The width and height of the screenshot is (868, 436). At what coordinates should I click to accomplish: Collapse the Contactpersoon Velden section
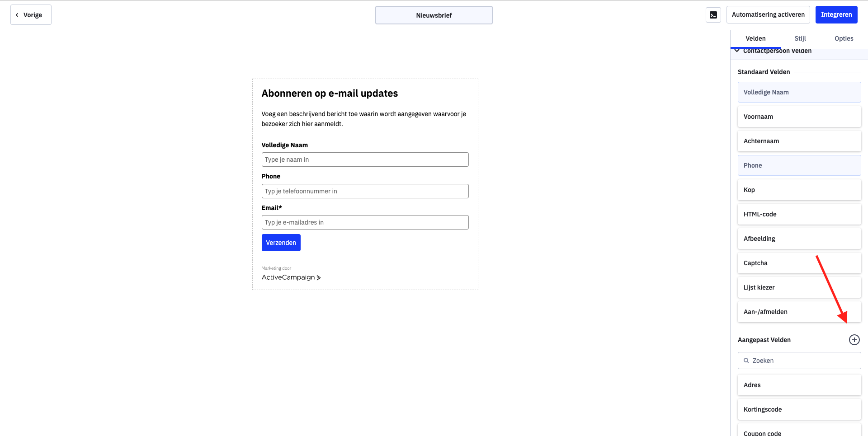737,51
